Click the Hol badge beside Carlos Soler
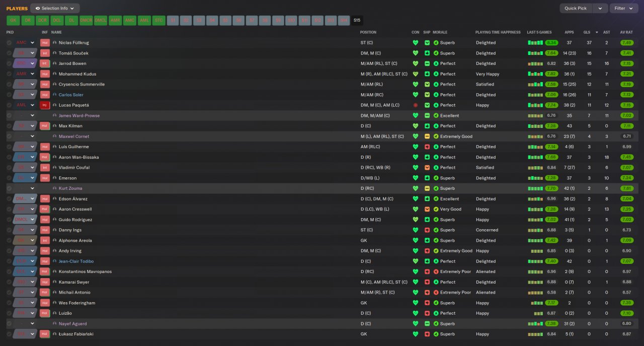This screenshot has height=346, width=644. pyautogui.click(x=45, y=95)
